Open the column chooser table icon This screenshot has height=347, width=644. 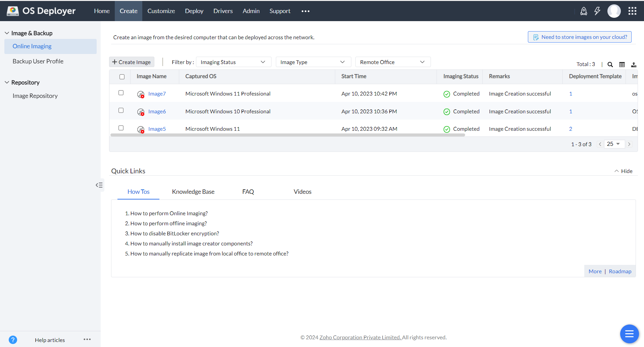pyautogui.click(x=622, y=65)
